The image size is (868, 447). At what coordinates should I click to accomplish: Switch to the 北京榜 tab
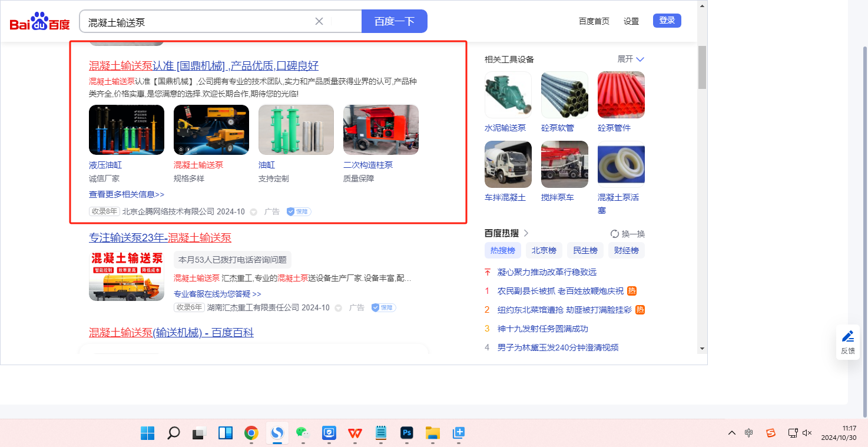point(544,250)
